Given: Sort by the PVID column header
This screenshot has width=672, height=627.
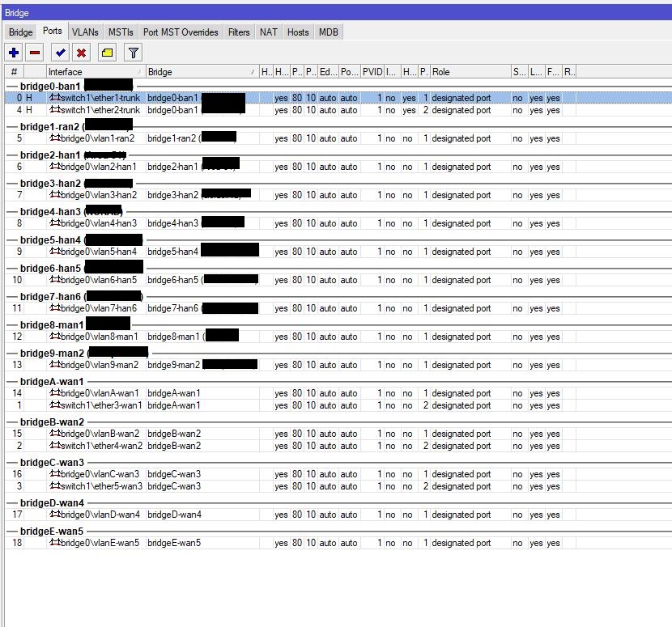Looking at the screenshot, I should [372, 72].
